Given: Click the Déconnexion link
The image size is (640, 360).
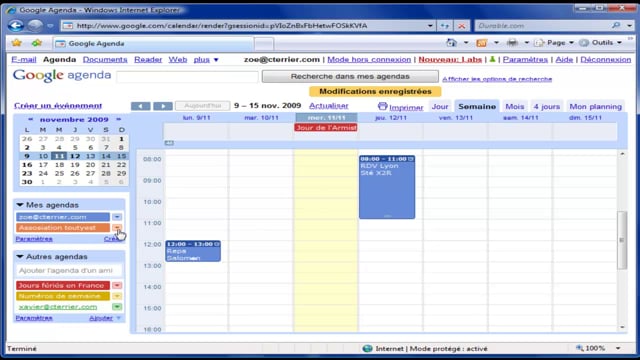Looking at the screenshot, I should 605,60.
